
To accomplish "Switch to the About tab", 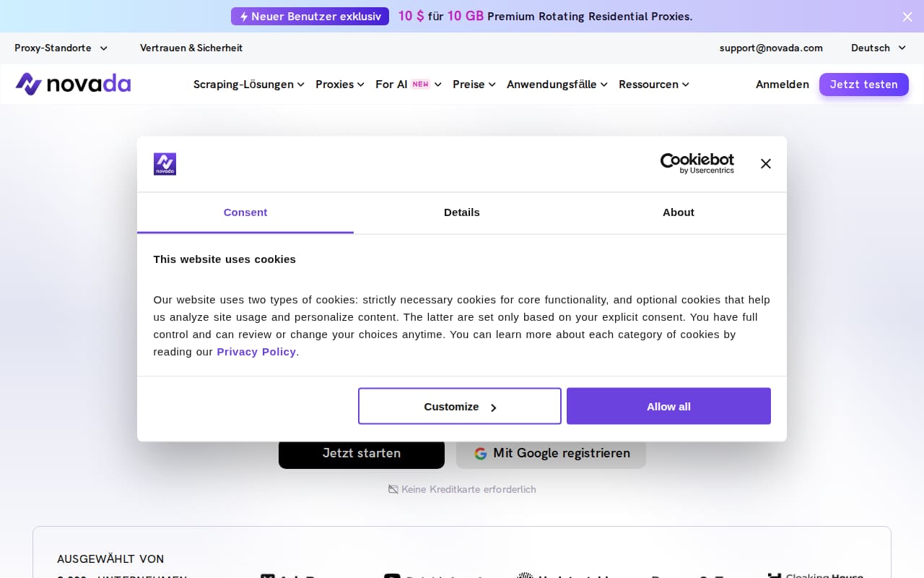I will [679, 212].
